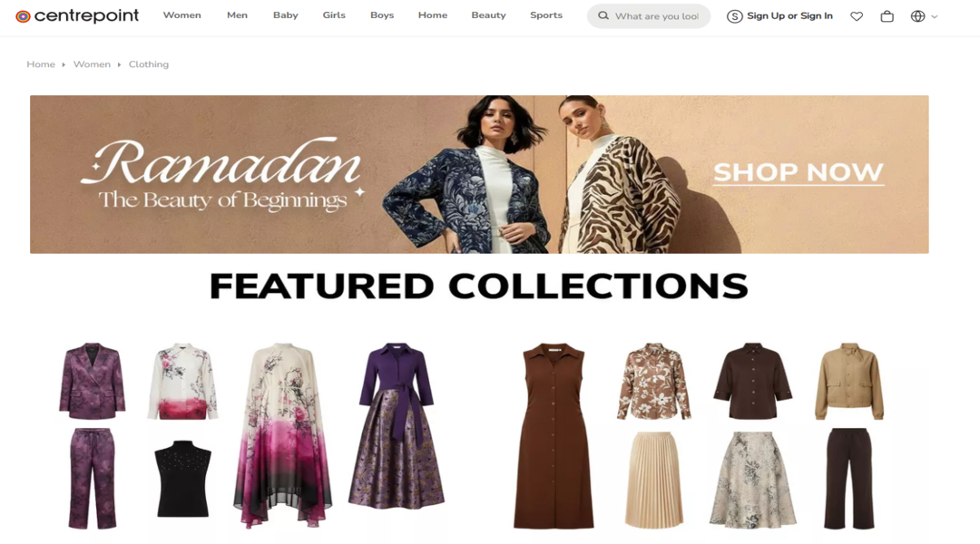
Task: Open the Men menu
Action: coord(237,15)
